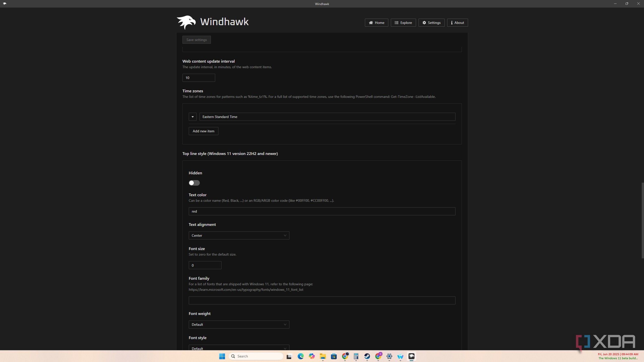The height and width of the screenshot is (362, 644).
Task: Open the Home tab
Action: tap(376, 23)
